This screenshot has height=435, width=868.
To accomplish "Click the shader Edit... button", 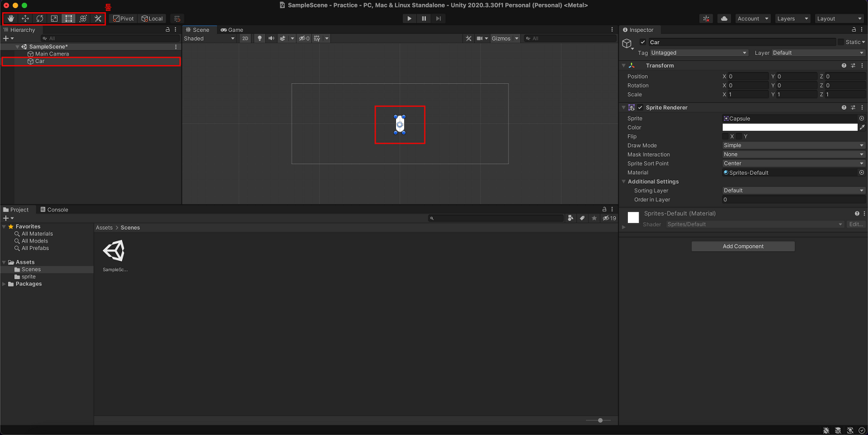I will (x=856, y=224).
